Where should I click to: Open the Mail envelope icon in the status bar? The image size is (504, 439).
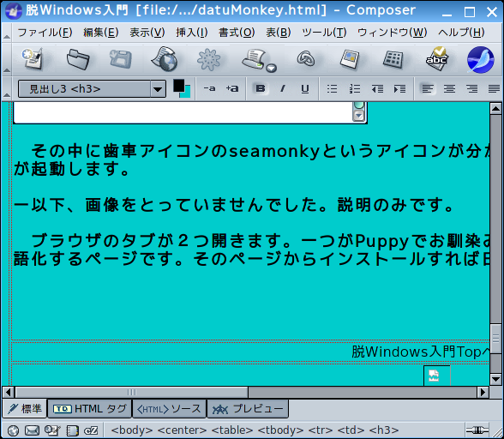coord(33,430)
